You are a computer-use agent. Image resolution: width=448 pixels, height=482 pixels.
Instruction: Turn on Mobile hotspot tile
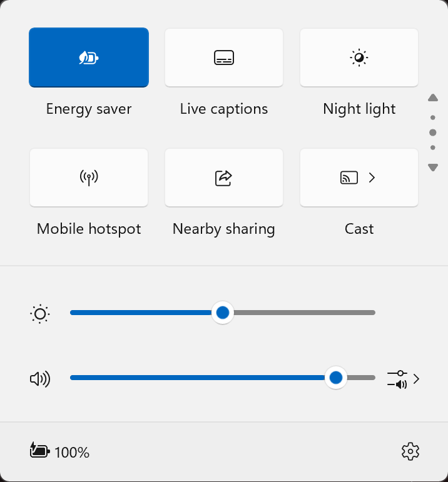click(89, 178)
